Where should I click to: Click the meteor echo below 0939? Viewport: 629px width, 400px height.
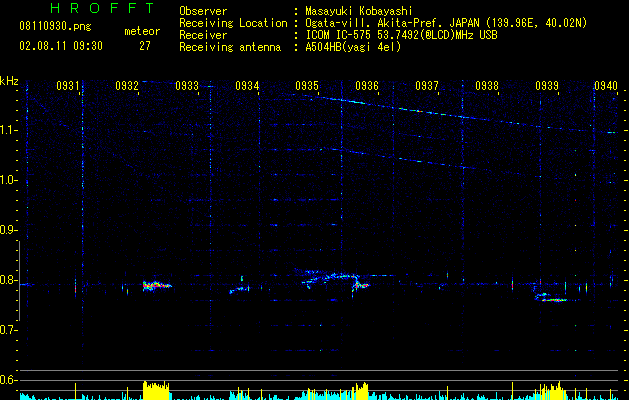[x=550, y=297]
